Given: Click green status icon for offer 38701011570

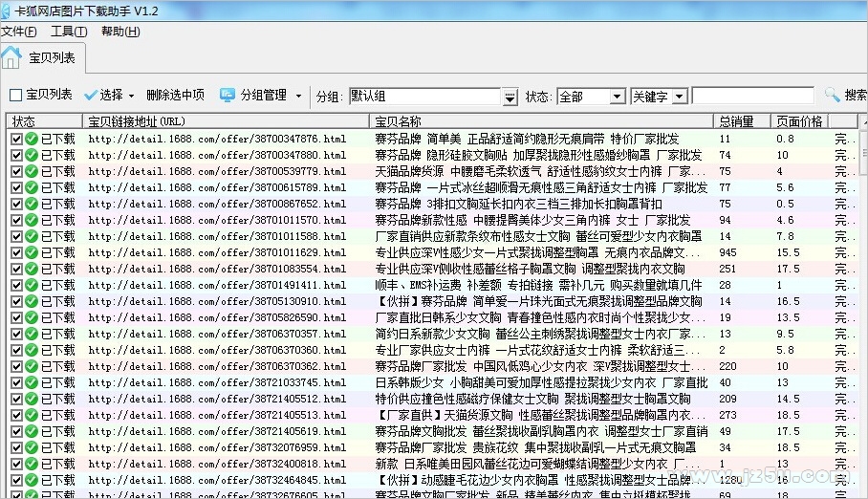Looking at the screenshot, I should click(x=32, y=220).
